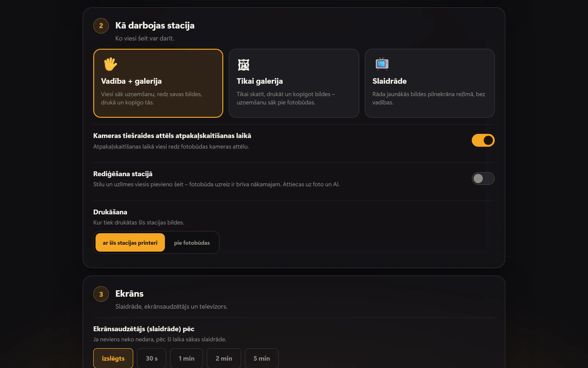
Task: Click the text Ko viesi šeit var darīt.
Action: pos(144,38)
